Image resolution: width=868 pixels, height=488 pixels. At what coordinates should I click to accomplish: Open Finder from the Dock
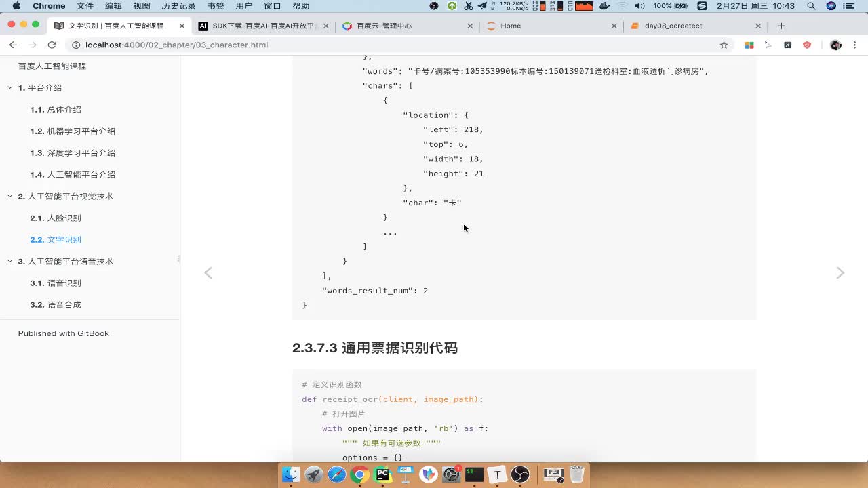[291, 474]
